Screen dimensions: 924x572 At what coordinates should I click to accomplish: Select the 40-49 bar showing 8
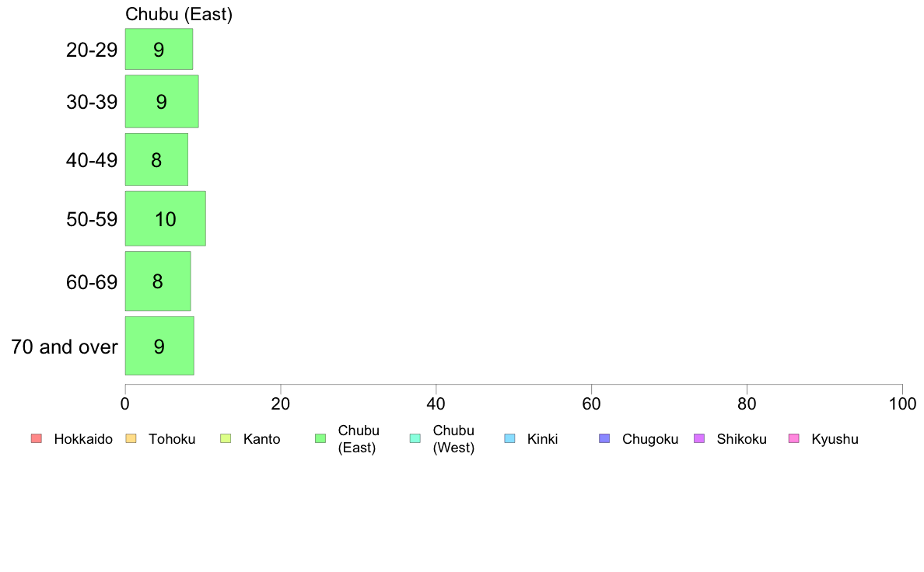[157, 159]
